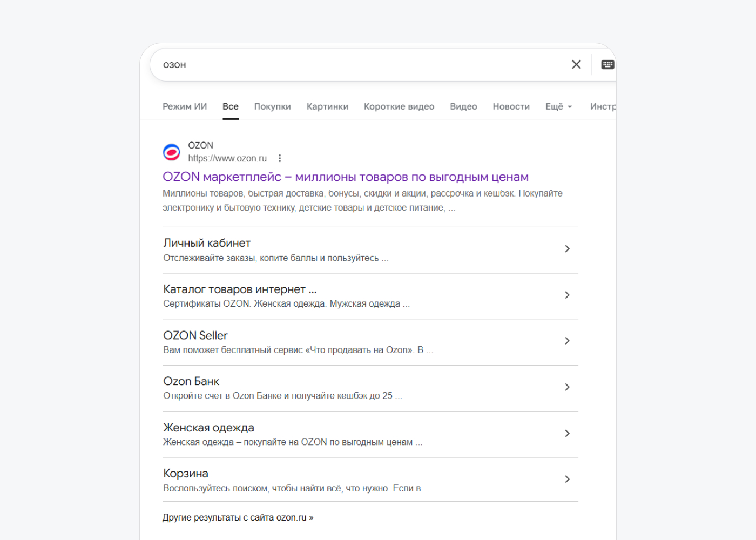Switch to the Картинки tab
The height and width of the screenshot is (540, 756).
coord(327,106)
